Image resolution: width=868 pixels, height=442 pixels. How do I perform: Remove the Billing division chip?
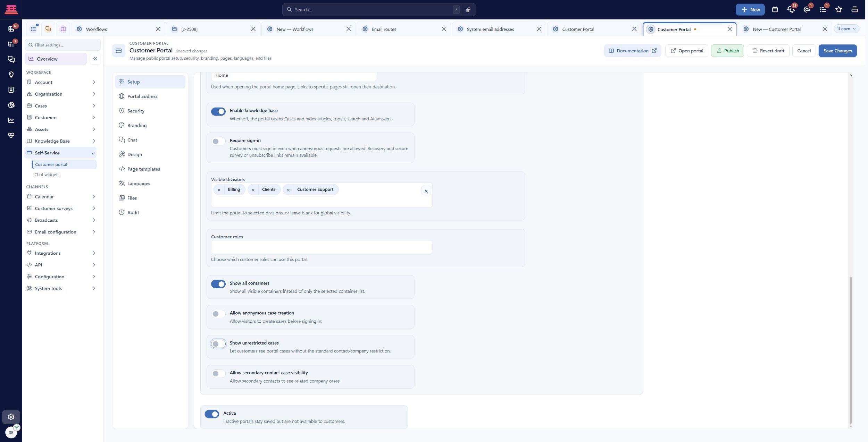[x=219, y=190]
